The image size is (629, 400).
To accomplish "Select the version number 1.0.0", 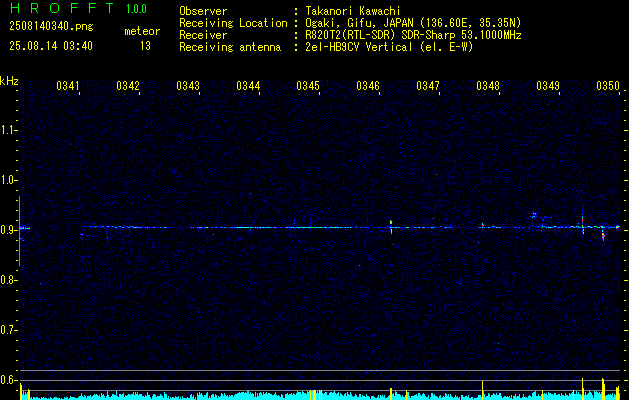I will tap(136, 9).
